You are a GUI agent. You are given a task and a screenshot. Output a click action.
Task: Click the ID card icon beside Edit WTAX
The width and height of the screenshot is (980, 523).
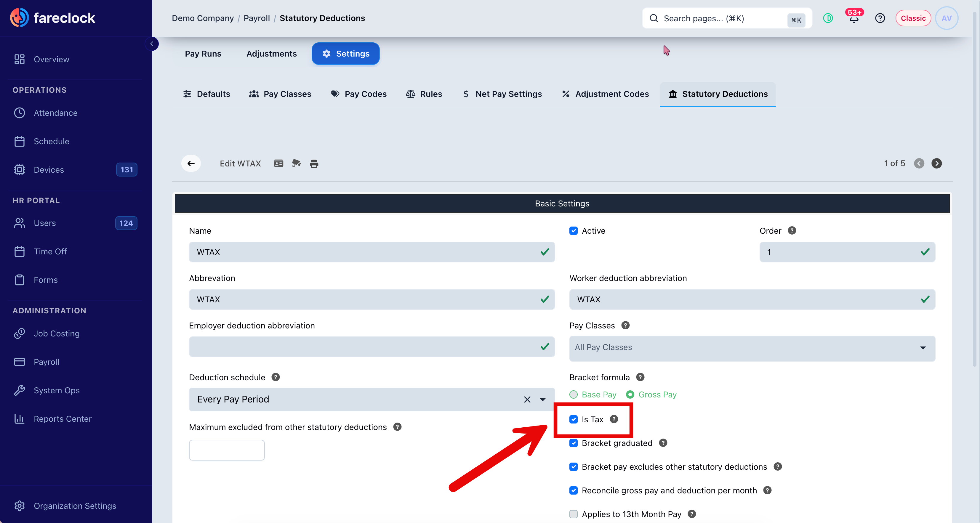point(278,163)
